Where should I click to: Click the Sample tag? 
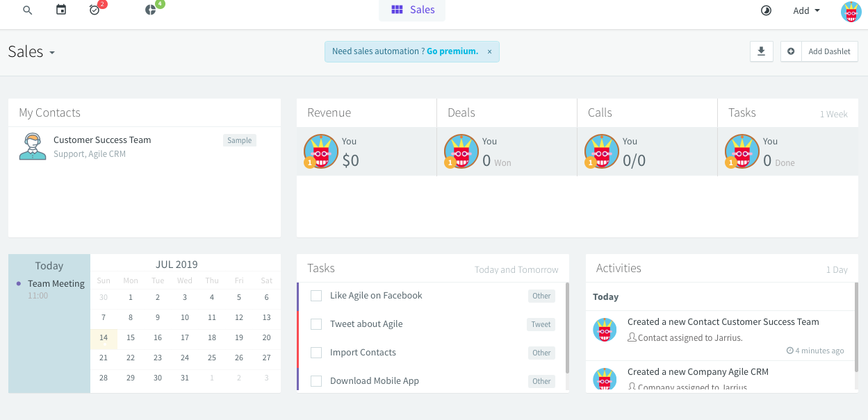tap(240, 140)
